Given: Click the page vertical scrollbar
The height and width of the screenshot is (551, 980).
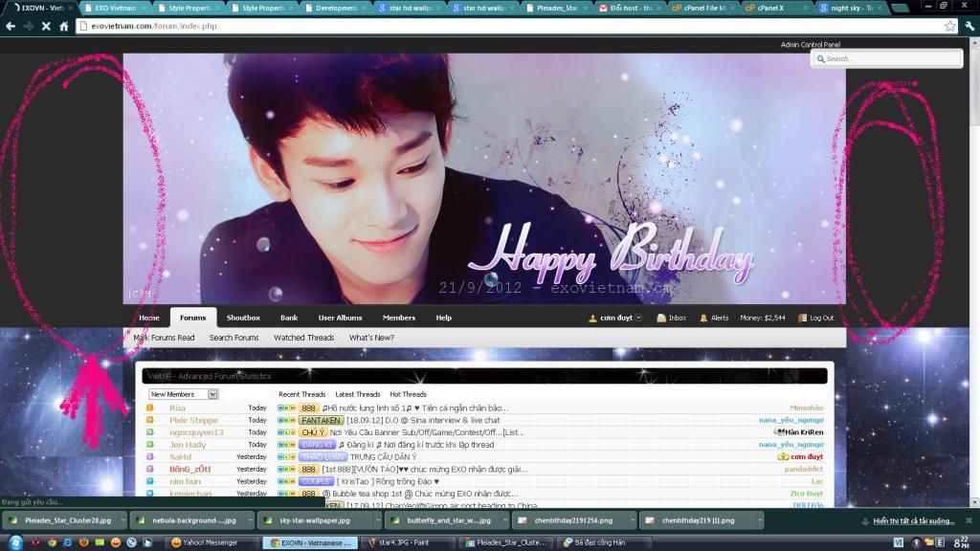Looking at the screenshot, I should coord(974,272).
